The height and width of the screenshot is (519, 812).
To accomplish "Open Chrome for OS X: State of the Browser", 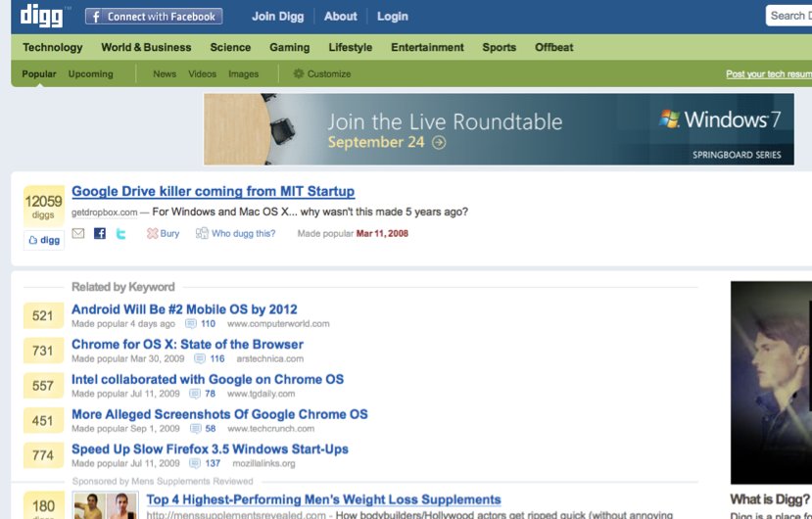I will tap(187, 345).
